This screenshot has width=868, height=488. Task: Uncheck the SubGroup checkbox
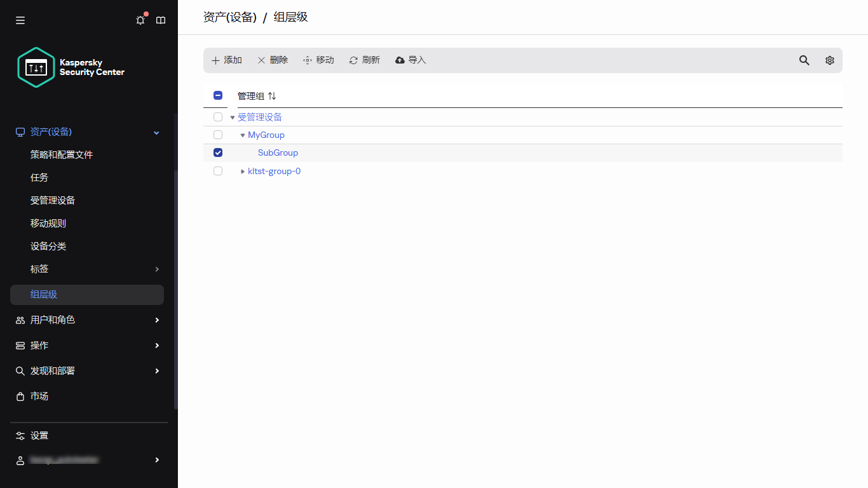pyautogui.click(x=218, y=152)
